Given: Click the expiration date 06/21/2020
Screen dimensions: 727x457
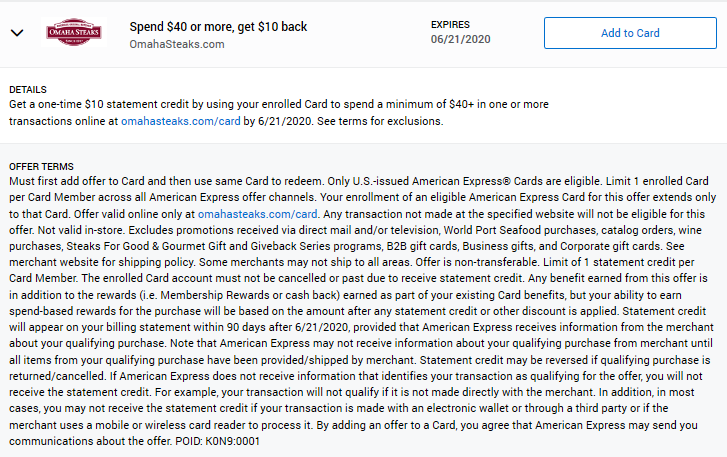Looking at the screenshot, I should [460, 39].
